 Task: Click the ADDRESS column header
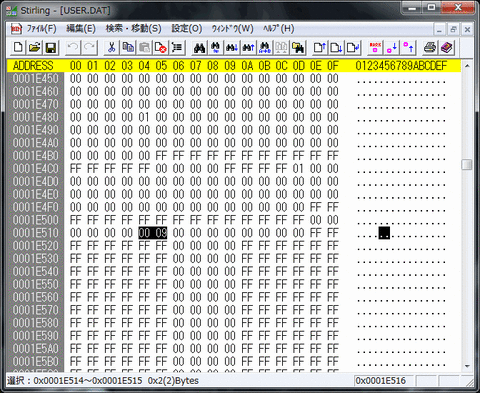[33, 66]
